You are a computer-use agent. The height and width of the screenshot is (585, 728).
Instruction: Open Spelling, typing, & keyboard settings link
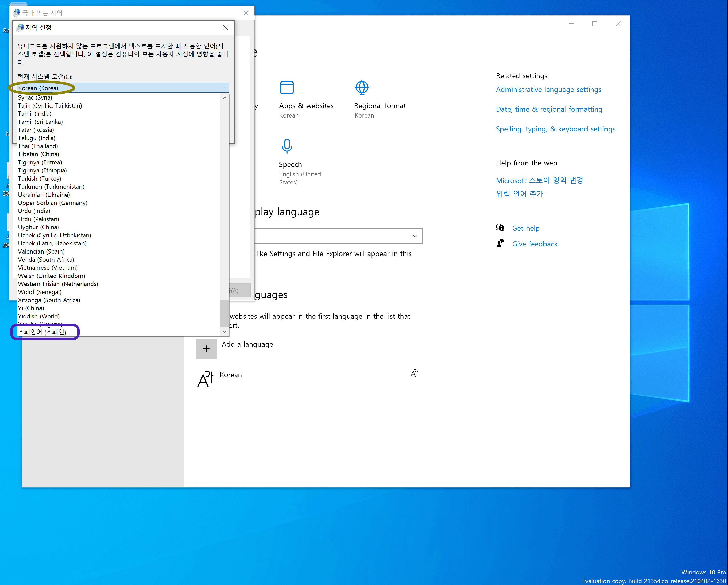click(x=555, y=129)
